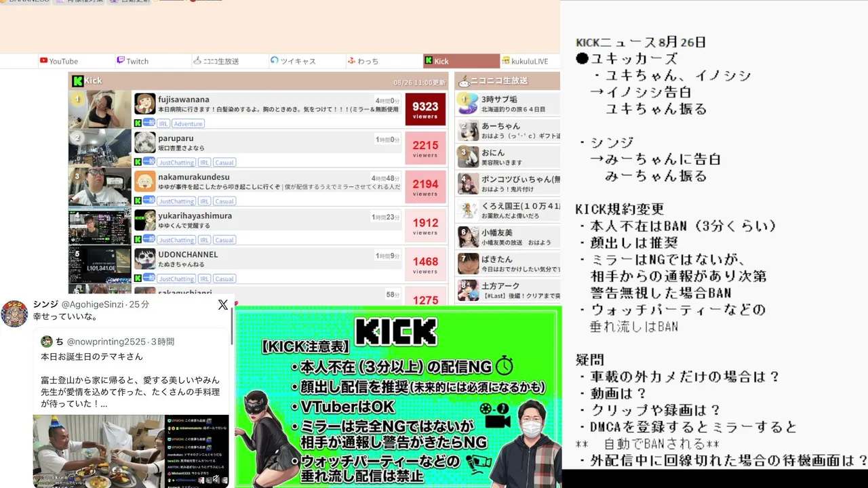Screen dimensions: 868x488
Task: Select Casual tag on UDONCHANNEL's row
Action: [224, 279]
